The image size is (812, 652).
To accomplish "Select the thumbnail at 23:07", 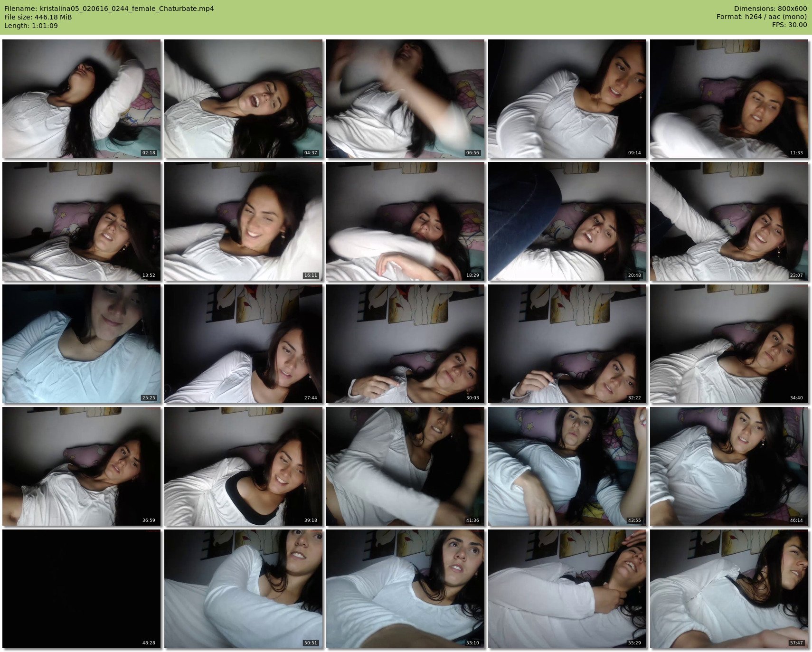I will pos(729,221).
